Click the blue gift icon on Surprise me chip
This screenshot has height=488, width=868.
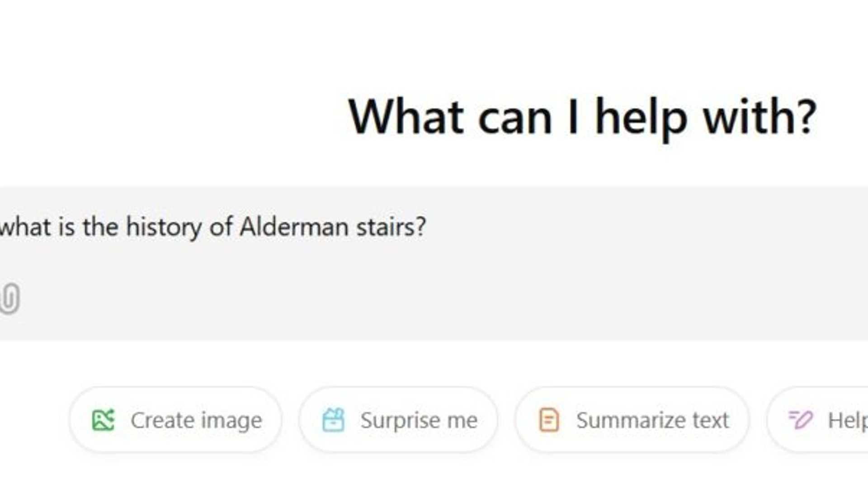[x=333, y=419]
